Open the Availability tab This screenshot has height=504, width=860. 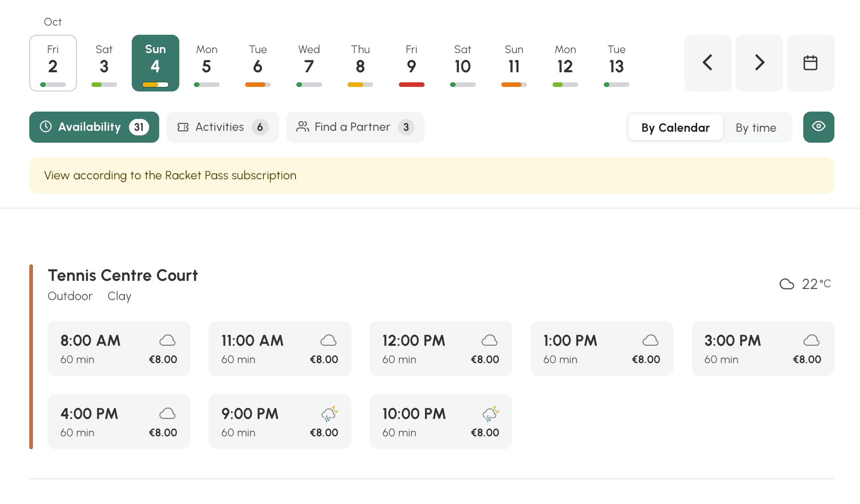pos(94,127)
